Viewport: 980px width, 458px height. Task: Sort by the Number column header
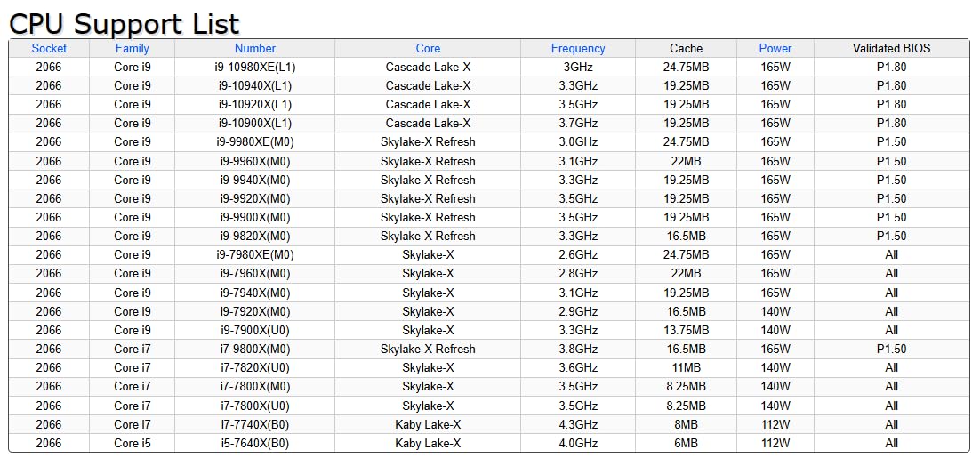255,48
